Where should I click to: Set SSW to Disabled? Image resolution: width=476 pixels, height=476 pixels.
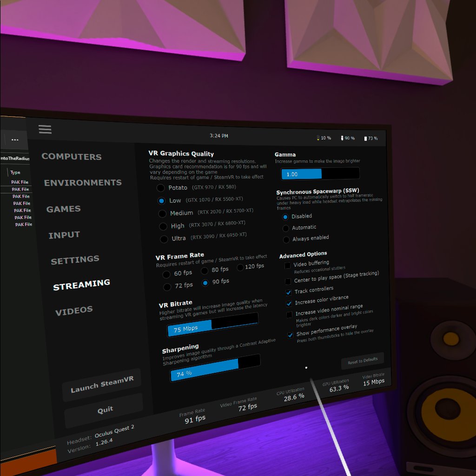coord(285,217)
